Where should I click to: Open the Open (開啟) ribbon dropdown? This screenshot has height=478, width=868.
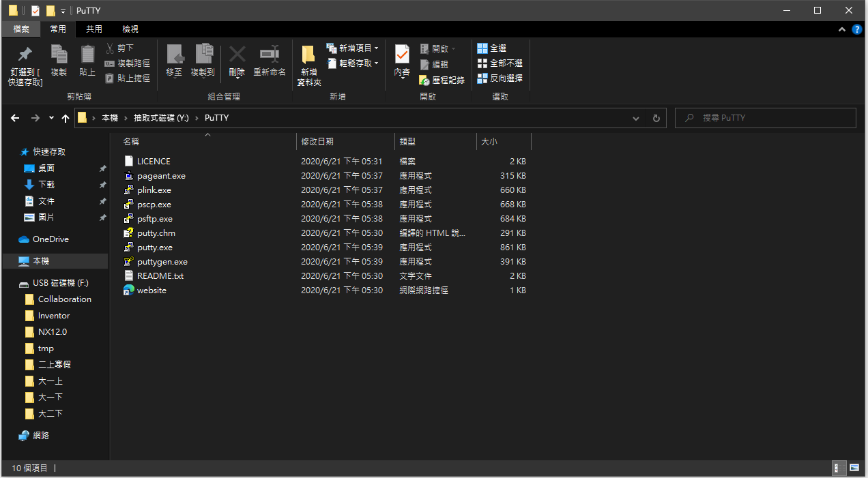(437, 48)
